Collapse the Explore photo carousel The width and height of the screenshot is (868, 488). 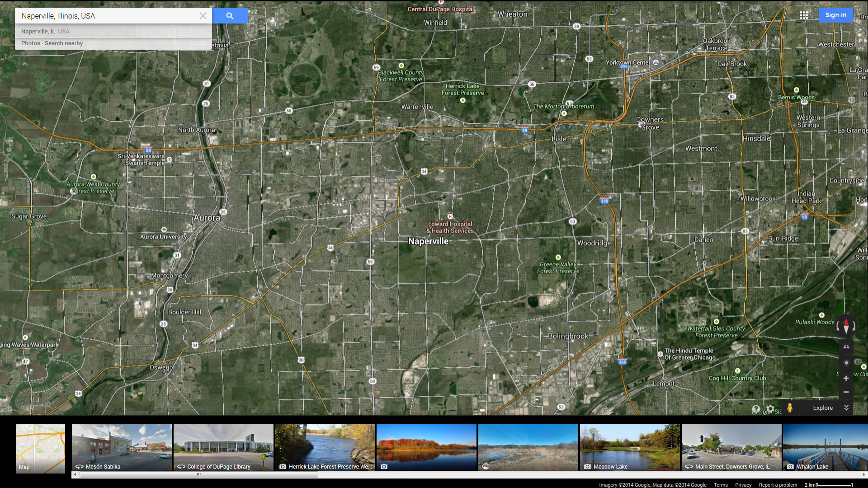pyautogui.click(x=846, y=408)
